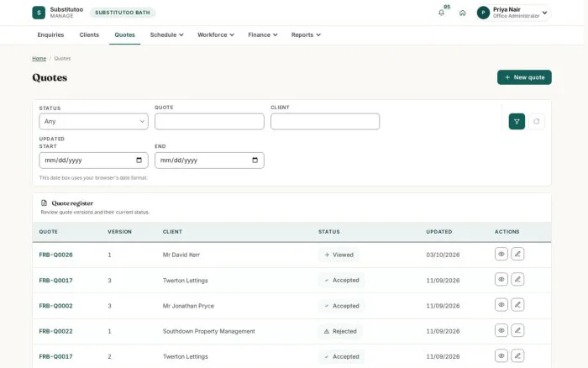Image resolution: width=588 pixels, height=368 pixels.
Task: Click Priya Nair avatar circle
Action: [x=483, y=13]
